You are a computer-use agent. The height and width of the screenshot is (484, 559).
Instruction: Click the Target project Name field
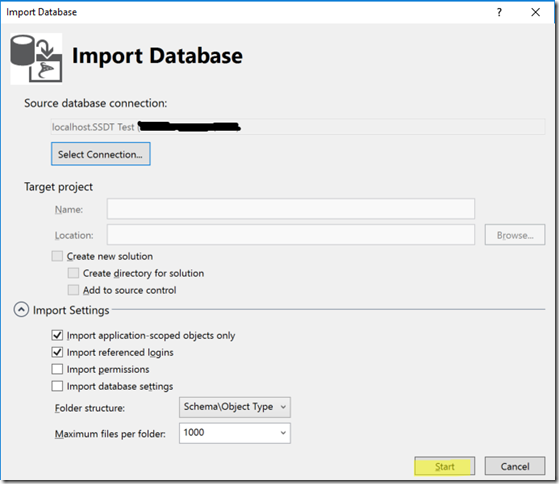pos(291,209)
